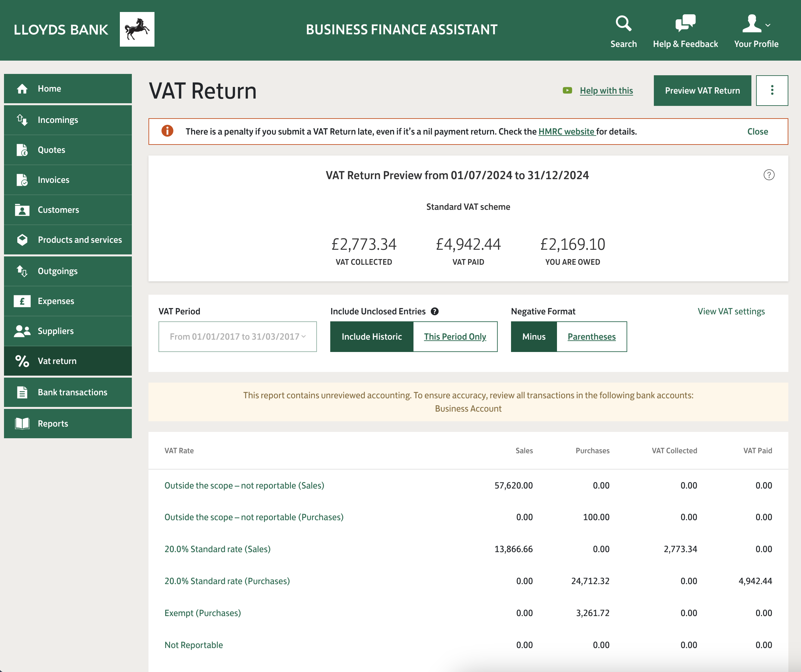801x672 pixels.
Task: Click the video icon beside Help with this
Action: (567, 91)
